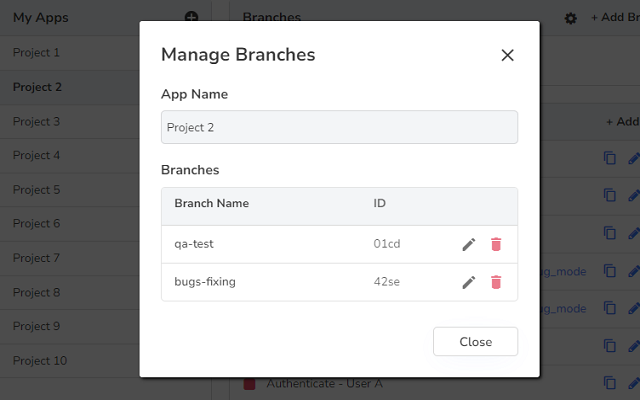Open Project 7 from the sidebar
Screen dimensions: 640x400
click(37, 258)
